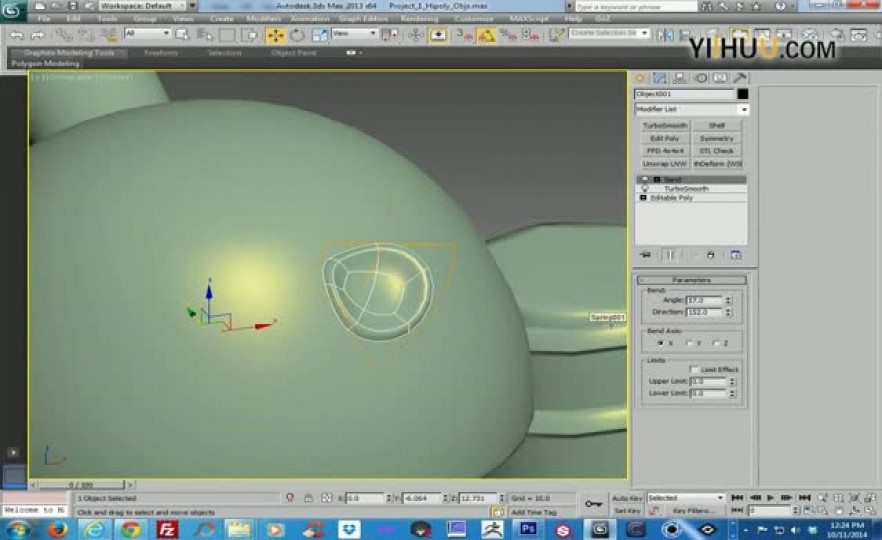Screen dimensions: 882x540
Task: Remove modifier with the trash icon
Action: pos(710,255)
